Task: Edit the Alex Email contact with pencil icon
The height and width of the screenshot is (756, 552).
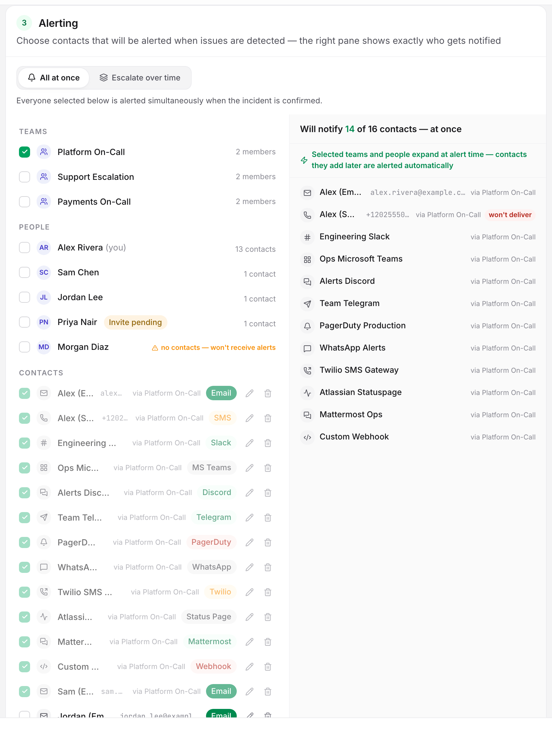Action: pos(249,393)
